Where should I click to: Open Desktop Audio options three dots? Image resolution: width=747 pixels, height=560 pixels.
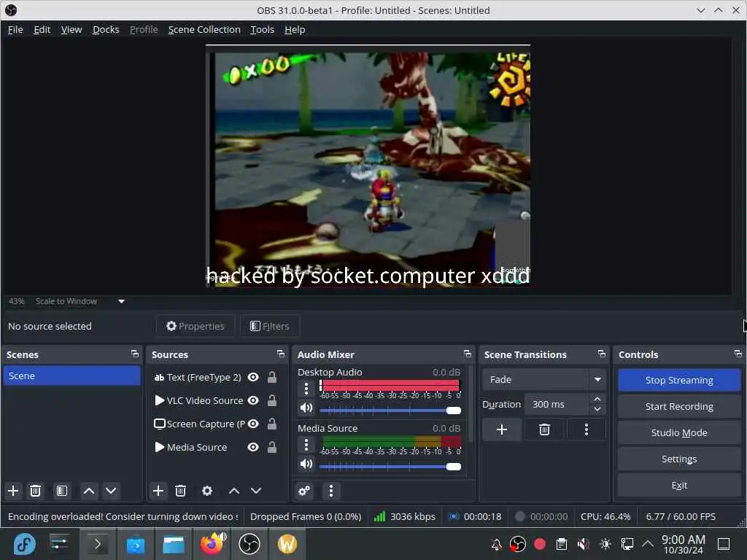306,389
